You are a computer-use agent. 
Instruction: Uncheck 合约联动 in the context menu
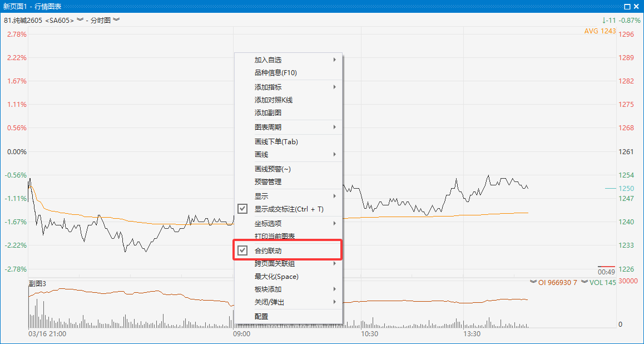point(242,250)
